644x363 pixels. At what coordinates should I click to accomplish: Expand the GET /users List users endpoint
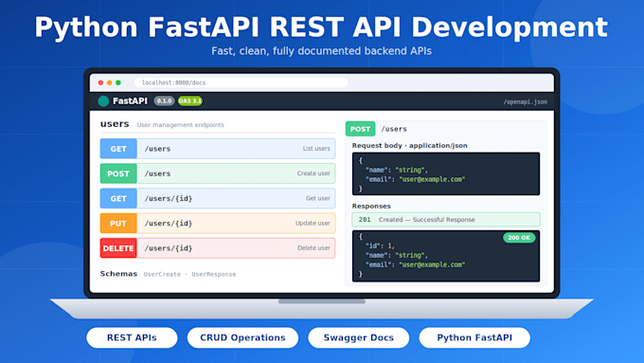pyautogui.click(x=218, y=149)
